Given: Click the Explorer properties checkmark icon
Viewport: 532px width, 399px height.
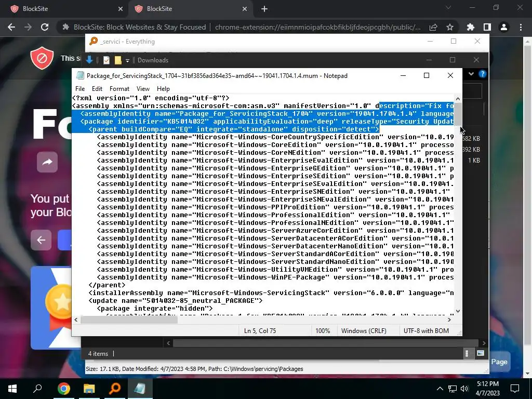Looking at the screenshot, I should [106, 60].
